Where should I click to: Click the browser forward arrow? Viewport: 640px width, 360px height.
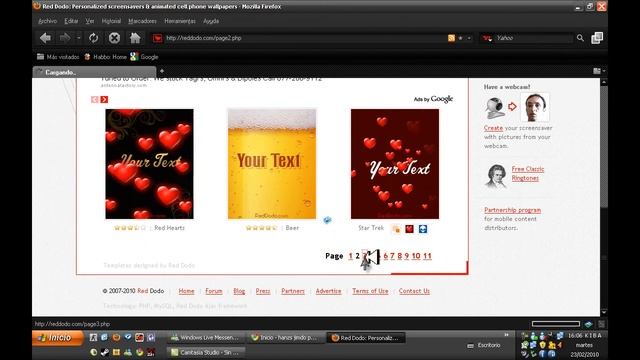[65, 38]
